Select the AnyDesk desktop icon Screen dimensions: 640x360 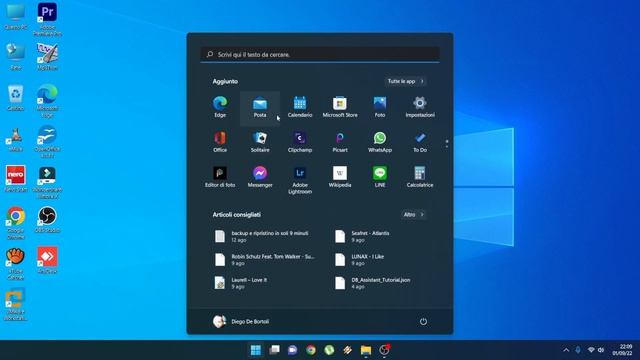47,260
